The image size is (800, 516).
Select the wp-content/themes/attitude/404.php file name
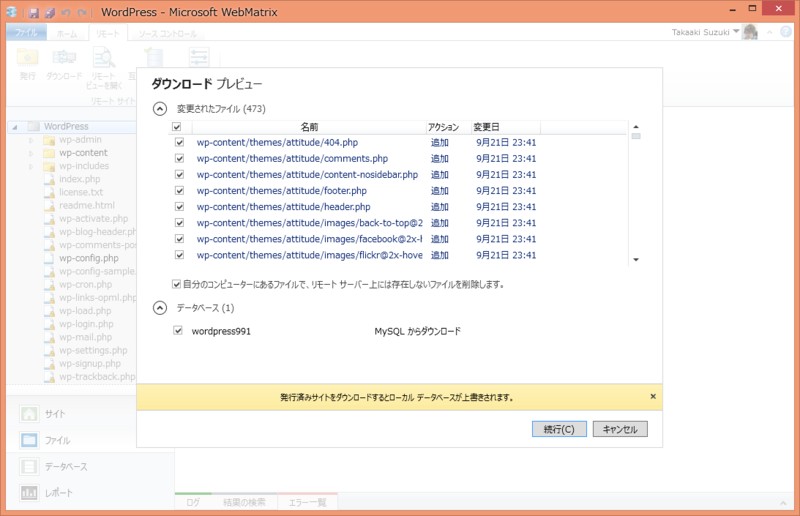(x=277, y=142)
